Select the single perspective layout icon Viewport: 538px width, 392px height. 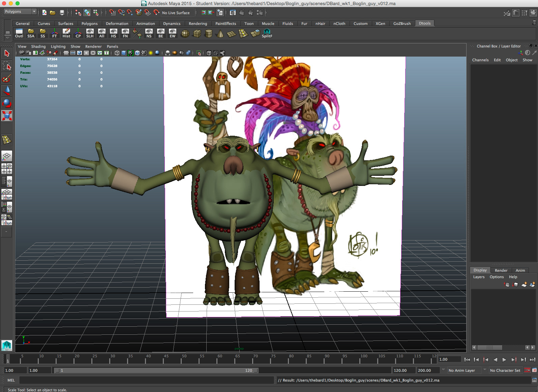pos(7,156)
